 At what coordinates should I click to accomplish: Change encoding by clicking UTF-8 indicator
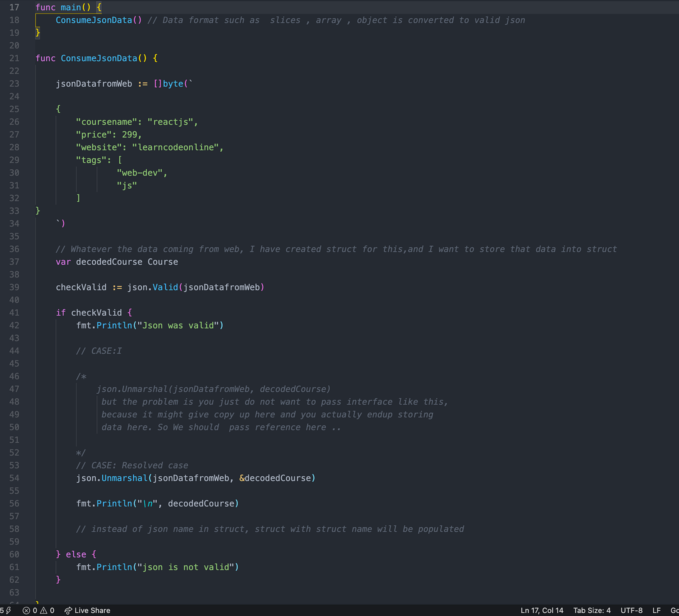[x=631, y=610]
